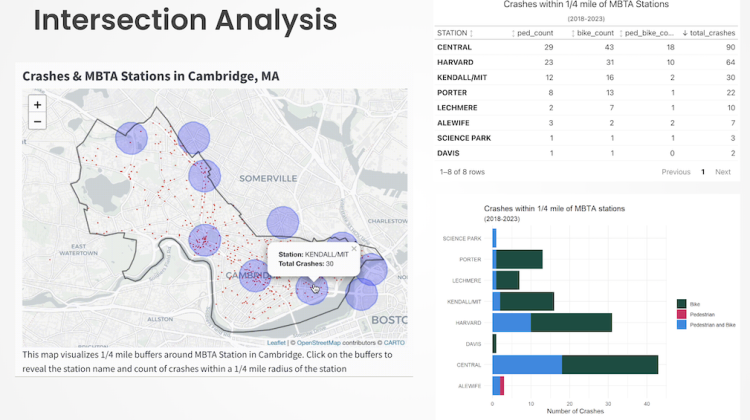This screenshot has width=750, height=420.
Task: Click the LECHMERE station table cell
Action: [457, 108]
